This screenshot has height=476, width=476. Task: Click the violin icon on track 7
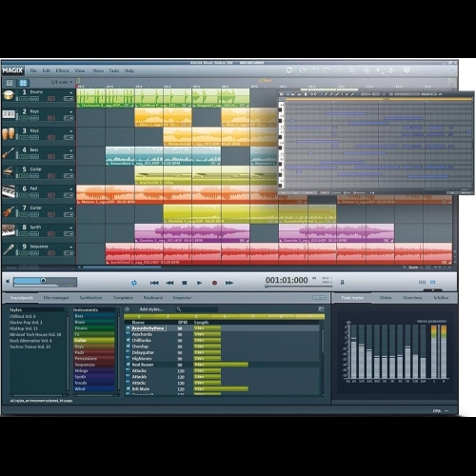click(9, 210)
